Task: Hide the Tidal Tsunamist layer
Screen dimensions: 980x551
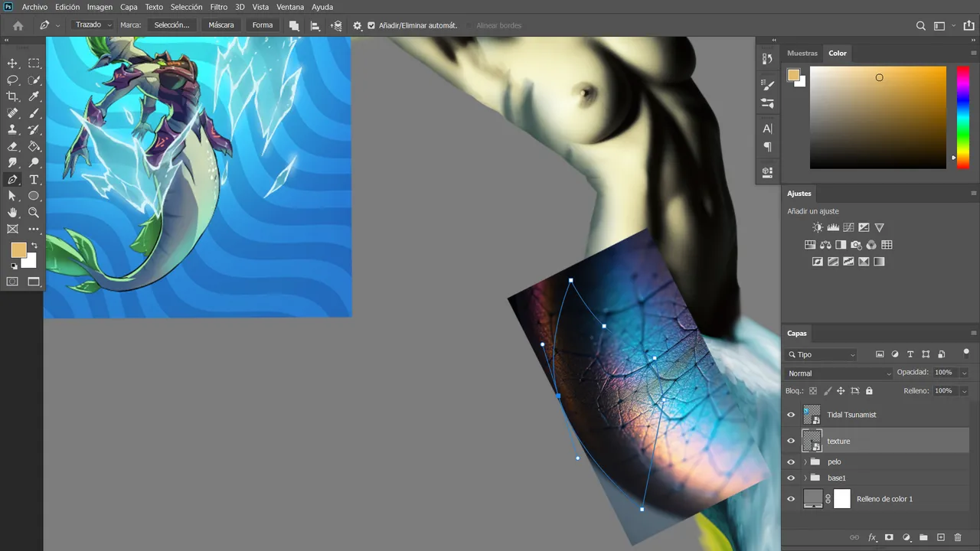Action: point(791,415)
